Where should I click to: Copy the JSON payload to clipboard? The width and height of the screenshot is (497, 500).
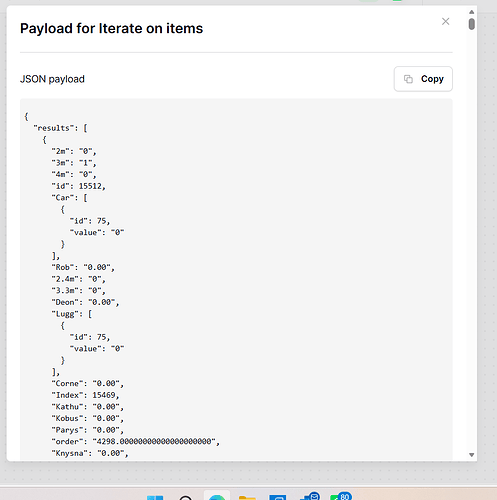[x=423, y=79]
